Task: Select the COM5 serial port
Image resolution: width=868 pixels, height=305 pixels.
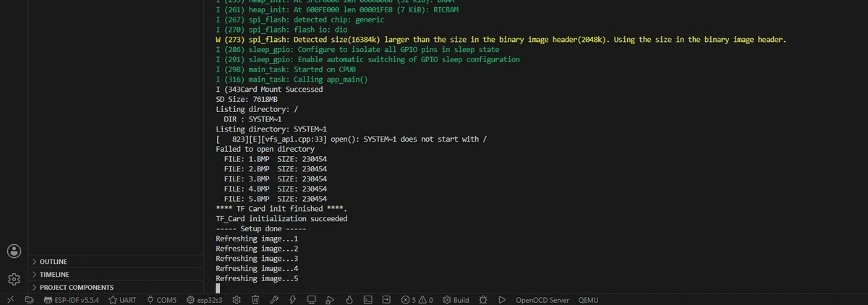Action: click(x=161, y=299)
